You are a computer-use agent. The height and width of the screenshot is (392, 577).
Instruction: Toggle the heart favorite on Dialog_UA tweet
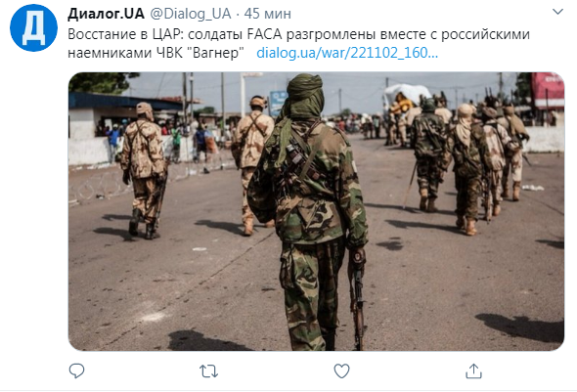pyautogui.click(x=341, y=370)
